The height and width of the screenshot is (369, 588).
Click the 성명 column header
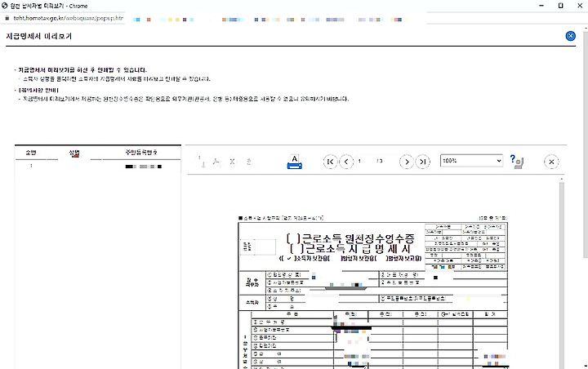point(74,153)
